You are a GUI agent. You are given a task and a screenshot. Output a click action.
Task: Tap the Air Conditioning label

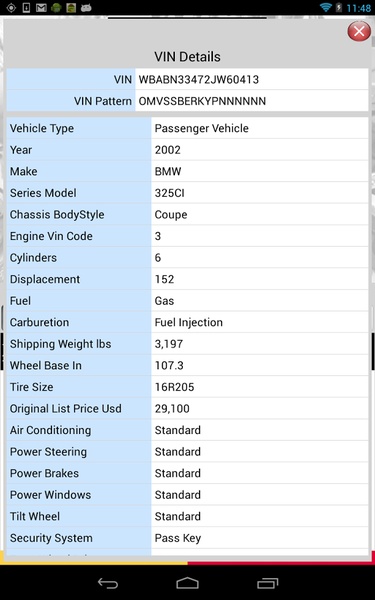(51, 430)
